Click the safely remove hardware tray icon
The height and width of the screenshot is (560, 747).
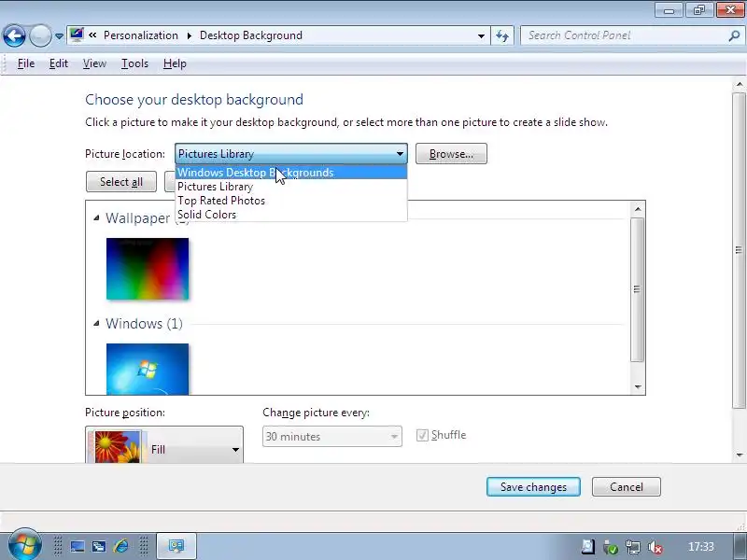click(611, 548)
